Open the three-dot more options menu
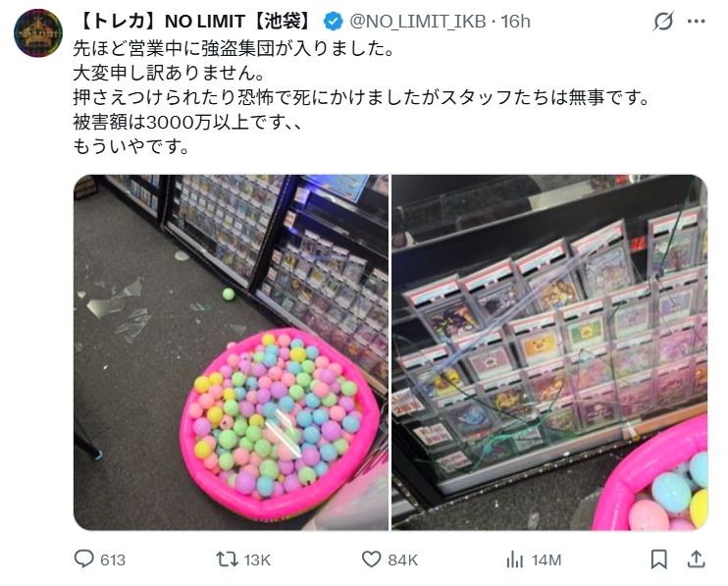 point(696,22)
